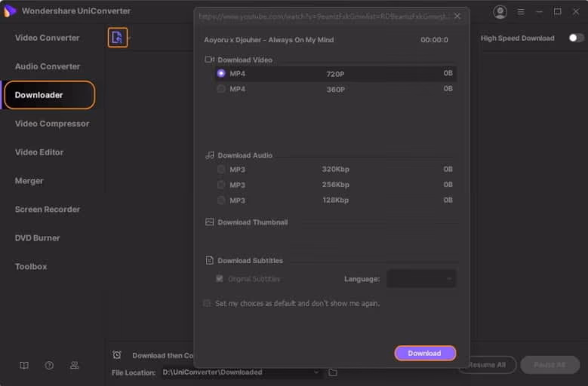588x386 pixels.
Task: Check 'Set my choices as default' box
Action: 207,303
